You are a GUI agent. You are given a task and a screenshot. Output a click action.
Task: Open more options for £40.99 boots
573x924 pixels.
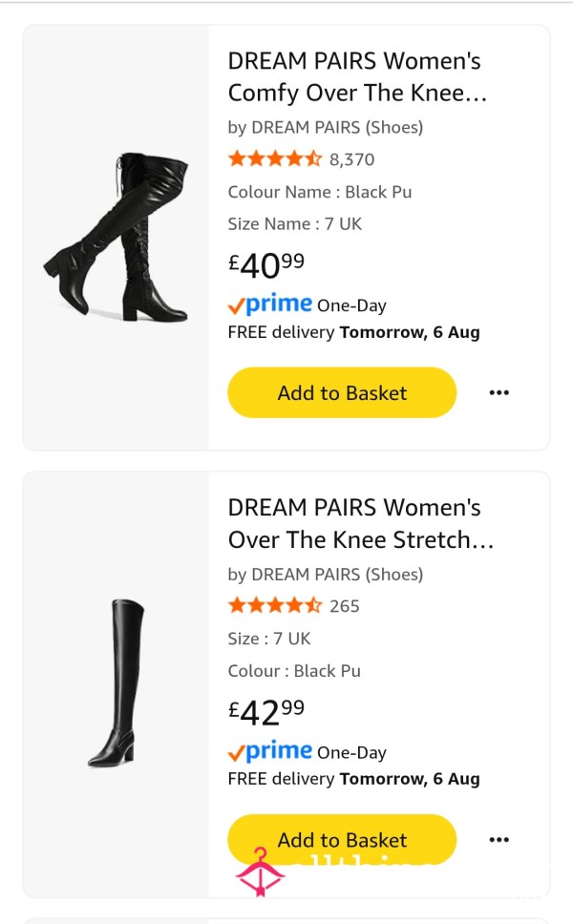pos(499,392)
